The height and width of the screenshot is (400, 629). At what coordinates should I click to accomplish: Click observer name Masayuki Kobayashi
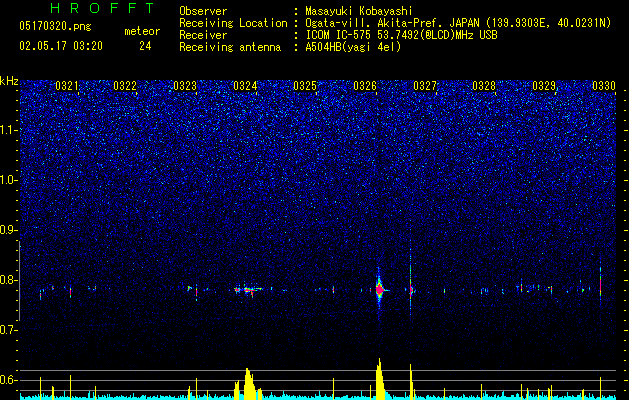pyautogui.click(x=359, y=11)
